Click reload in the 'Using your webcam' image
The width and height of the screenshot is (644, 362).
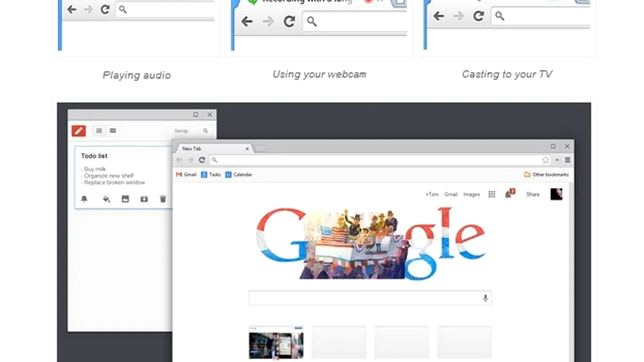pos(289,21)
